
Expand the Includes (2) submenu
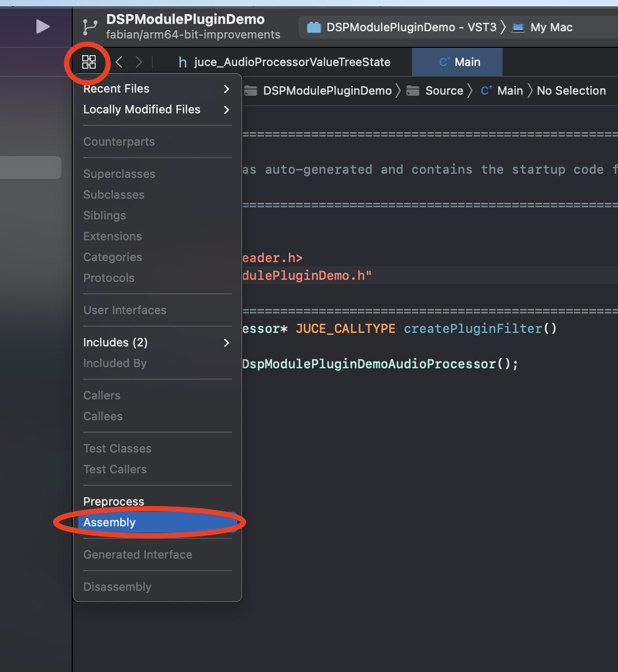pyautogui.click(x=158, y=343)
